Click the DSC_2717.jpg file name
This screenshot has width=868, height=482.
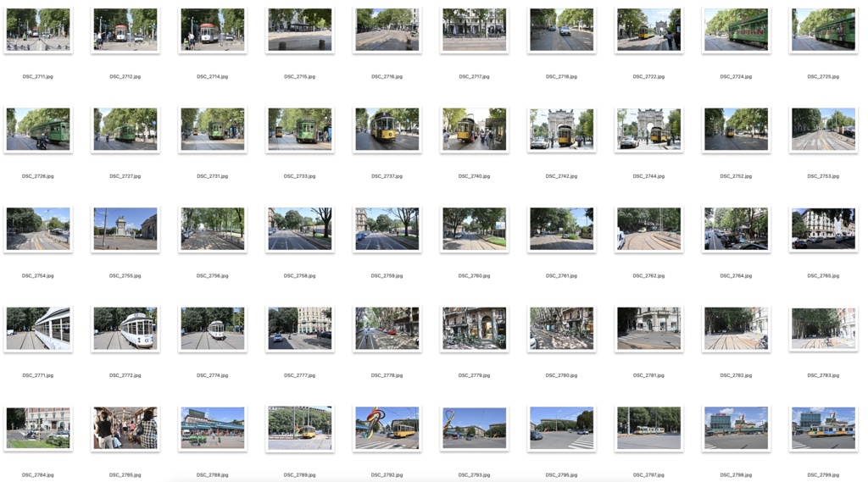pos(474,77)
